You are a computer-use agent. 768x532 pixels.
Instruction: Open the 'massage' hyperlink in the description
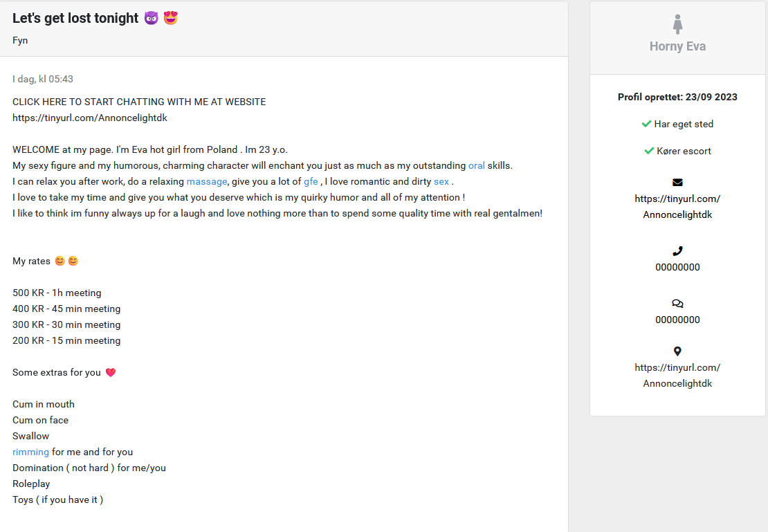(207, 181)
